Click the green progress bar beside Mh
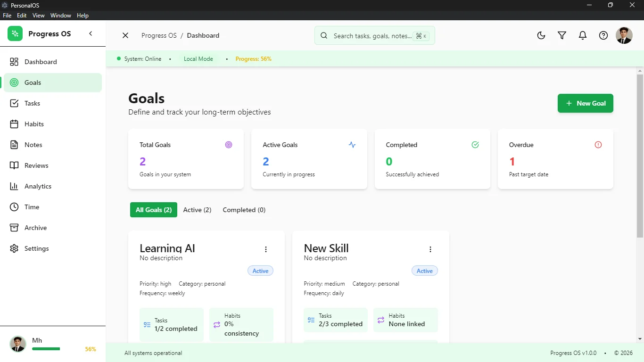Screen dimensions: 644x362 (46, 349)
